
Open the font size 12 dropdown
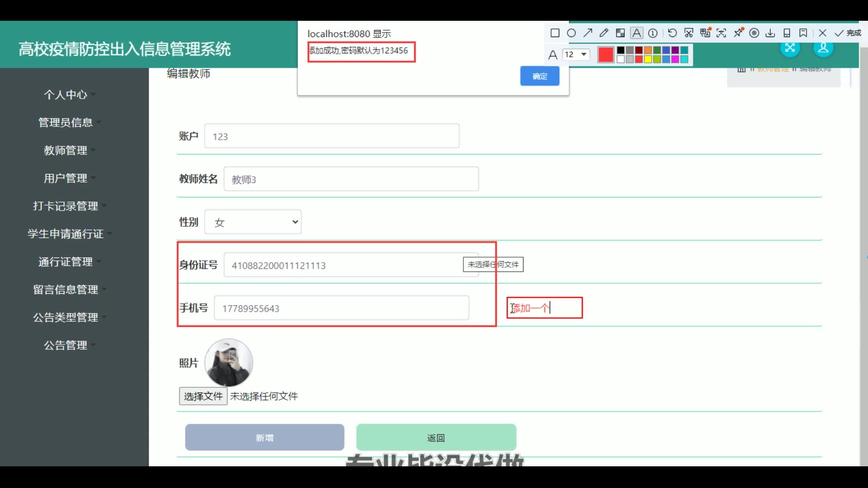[576, 54]
